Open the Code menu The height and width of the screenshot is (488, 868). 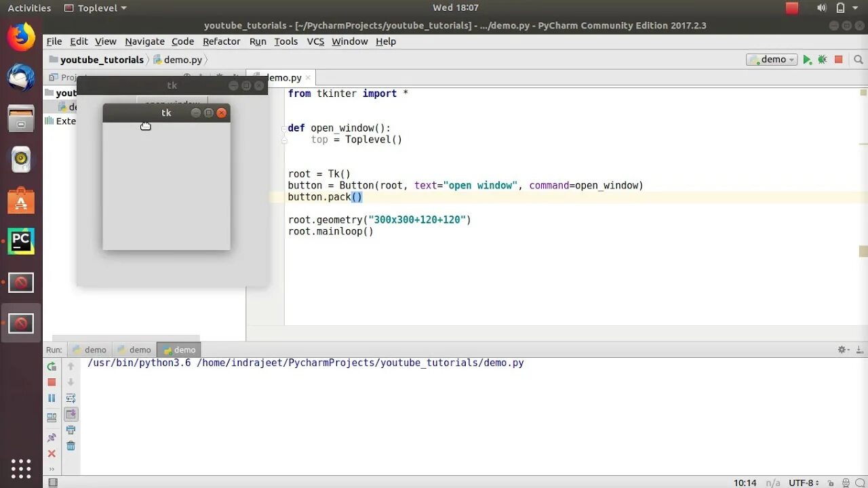click(182, 41)
